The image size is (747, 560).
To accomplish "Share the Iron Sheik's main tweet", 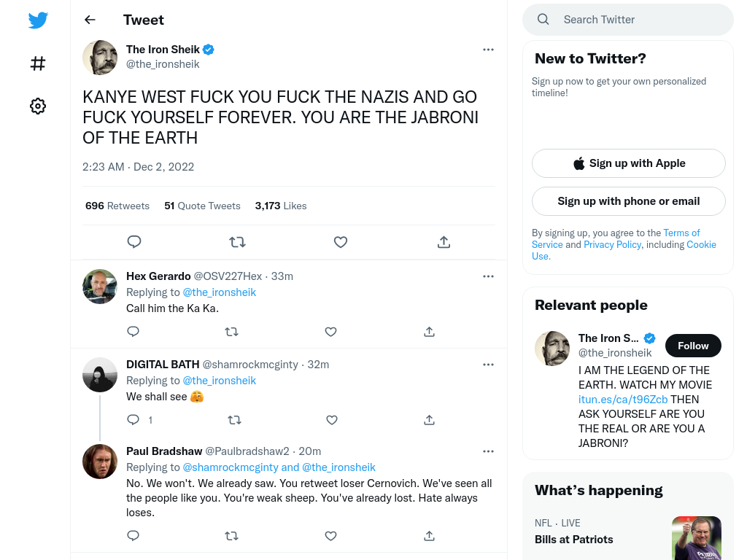I will tap(444, 242).
